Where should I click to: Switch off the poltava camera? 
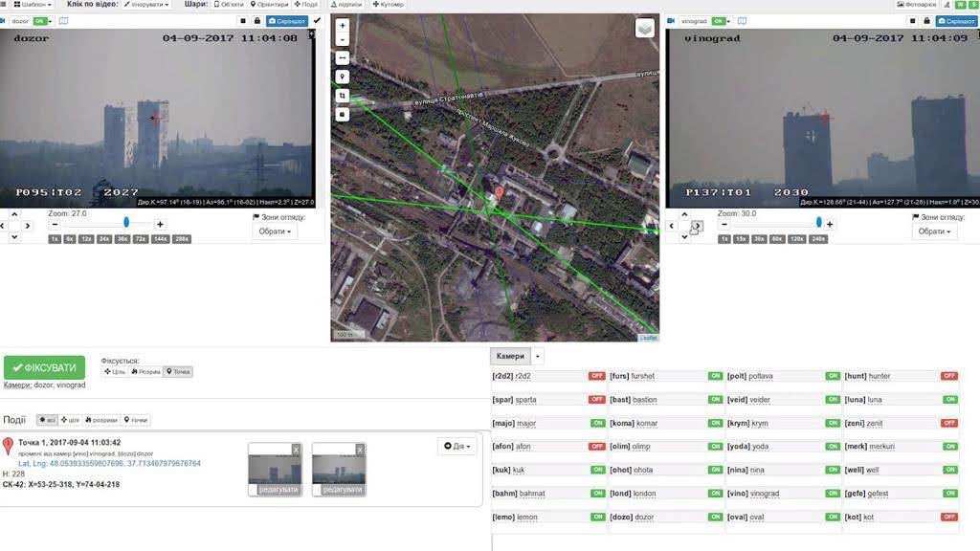pyautogui.click(x=832, y=376)
